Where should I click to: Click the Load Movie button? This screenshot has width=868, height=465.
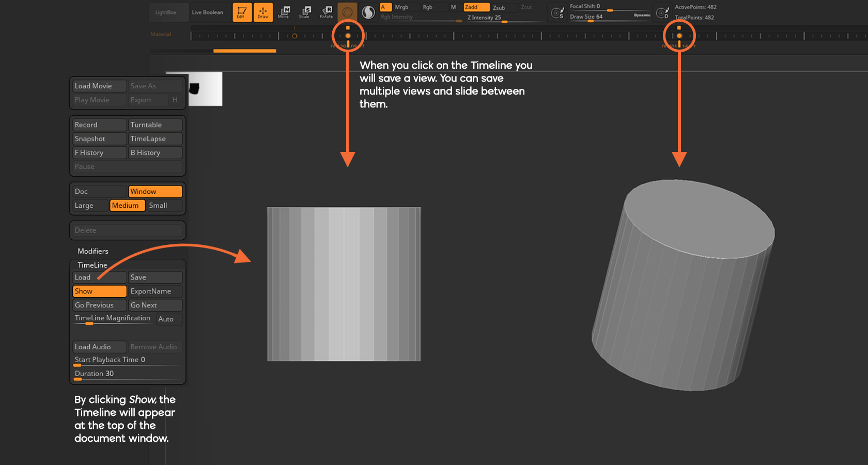click(x=99, y=86)
